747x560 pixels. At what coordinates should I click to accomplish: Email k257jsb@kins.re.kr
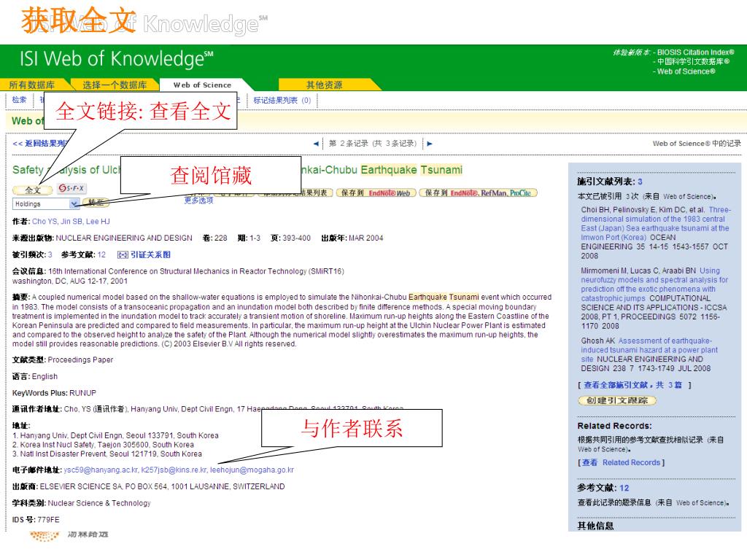pyautogui.click(x=174, y=470)
